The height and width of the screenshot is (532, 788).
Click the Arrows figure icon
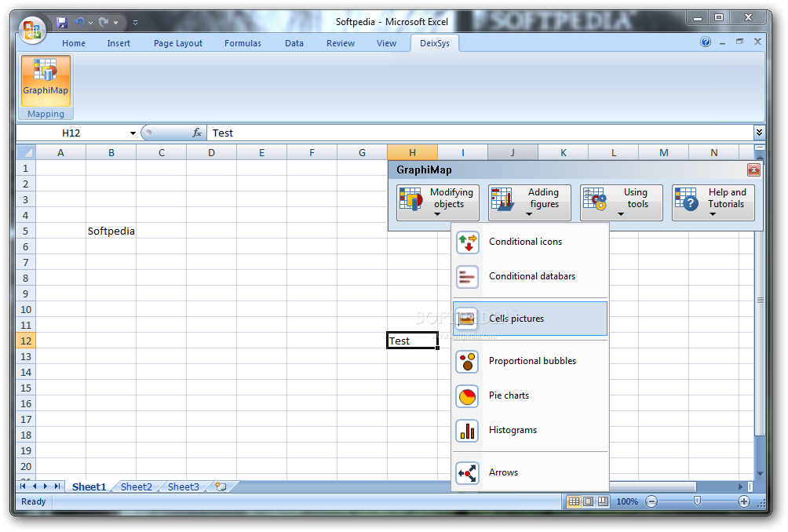pos(467,472)
